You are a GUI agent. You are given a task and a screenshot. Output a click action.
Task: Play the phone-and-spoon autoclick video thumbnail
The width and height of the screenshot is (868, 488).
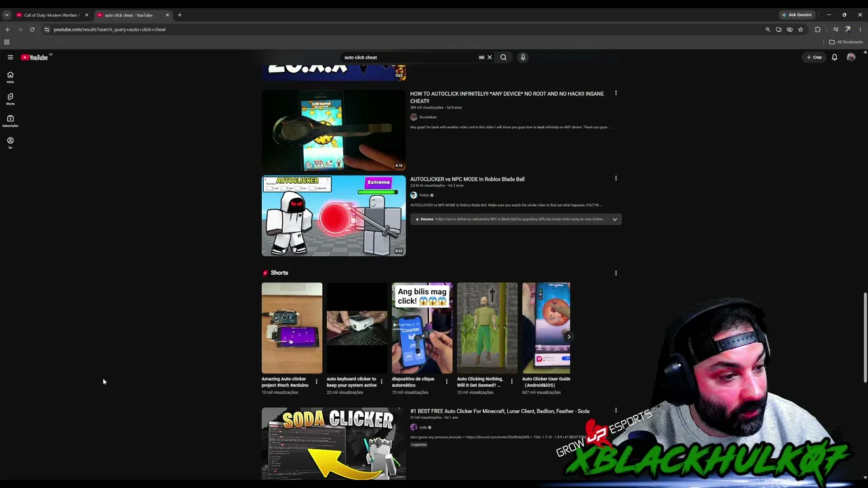(334, 130)
